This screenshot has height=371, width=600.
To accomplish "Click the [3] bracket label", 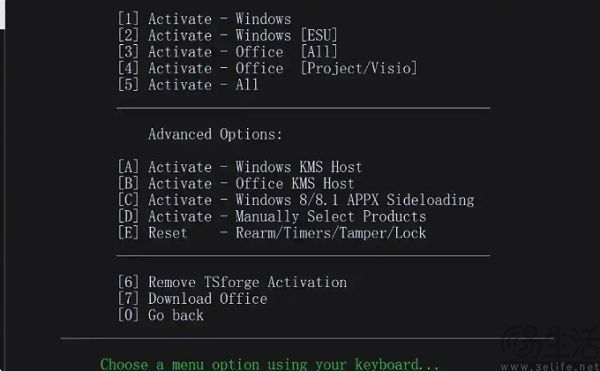I will point(128,52).
